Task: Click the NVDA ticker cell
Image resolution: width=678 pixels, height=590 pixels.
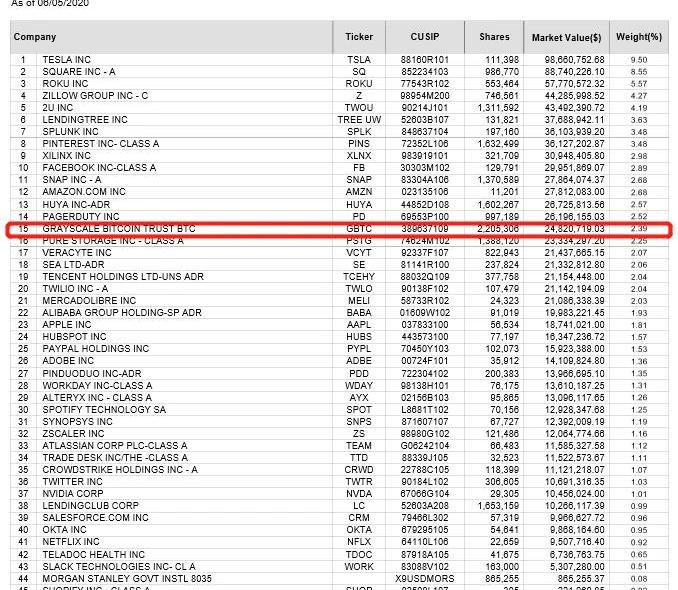Action: (359, 494)
